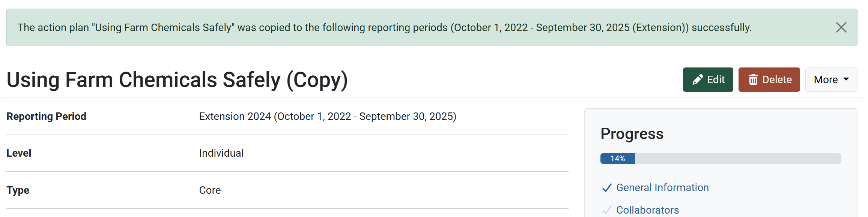Viewport: 868px width, 217px height.
Task: Expand the More dropdown caret
Action: [846, 79]
